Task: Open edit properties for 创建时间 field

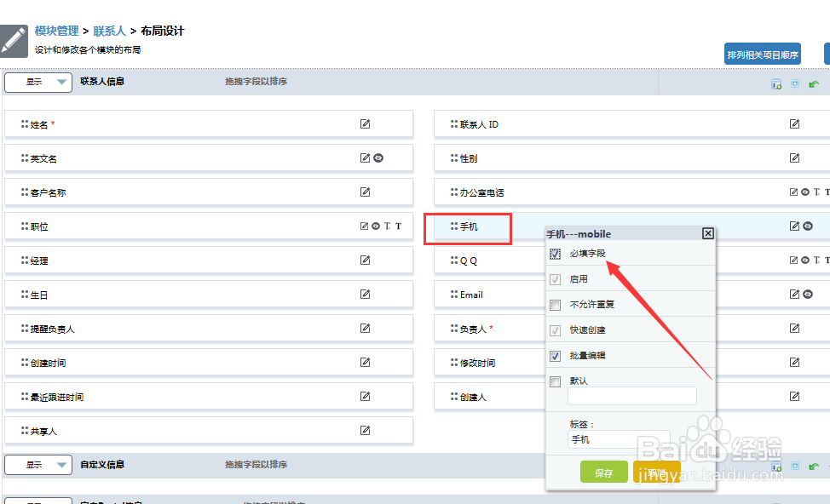Action: [366, 363]
